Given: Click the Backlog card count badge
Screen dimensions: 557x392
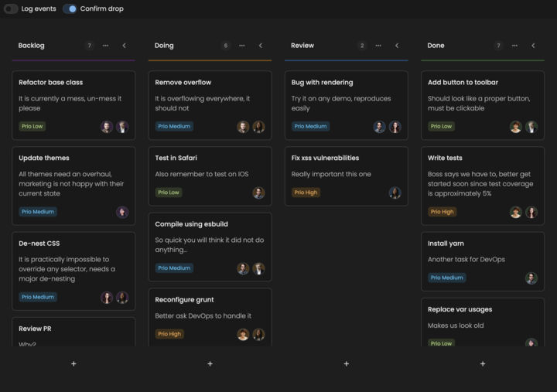Looking at the screenshot, I should coord(89,46).
